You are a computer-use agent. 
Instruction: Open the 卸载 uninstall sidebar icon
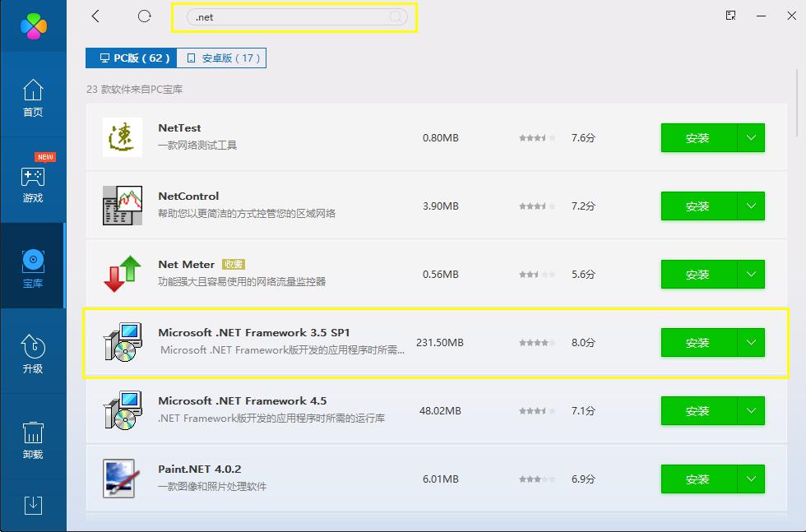[33, 440]
